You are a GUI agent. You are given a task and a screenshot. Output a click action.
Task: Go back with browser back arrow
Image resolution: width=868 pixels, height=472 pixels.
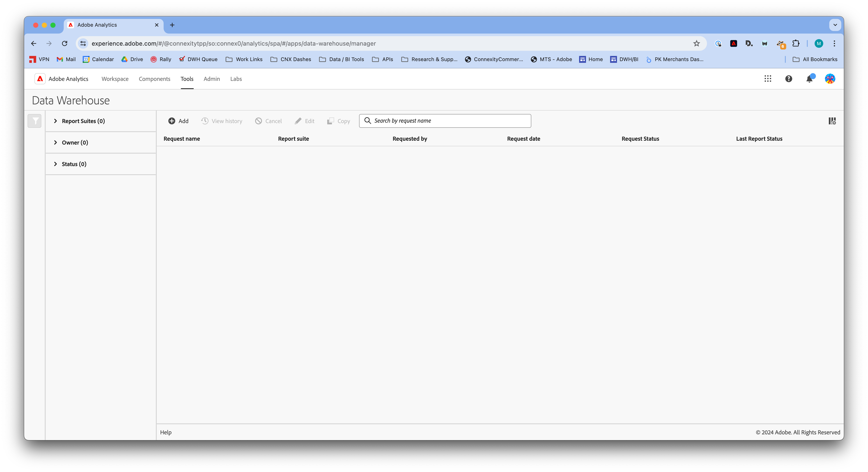click(x=33, y=43)
